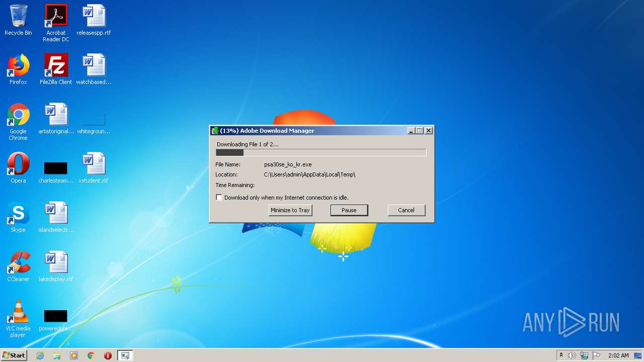The width and height of the screenshot is (644, 362).
Task: Click the Adobe Download Manager title bar icon
Action: [215, 131]
